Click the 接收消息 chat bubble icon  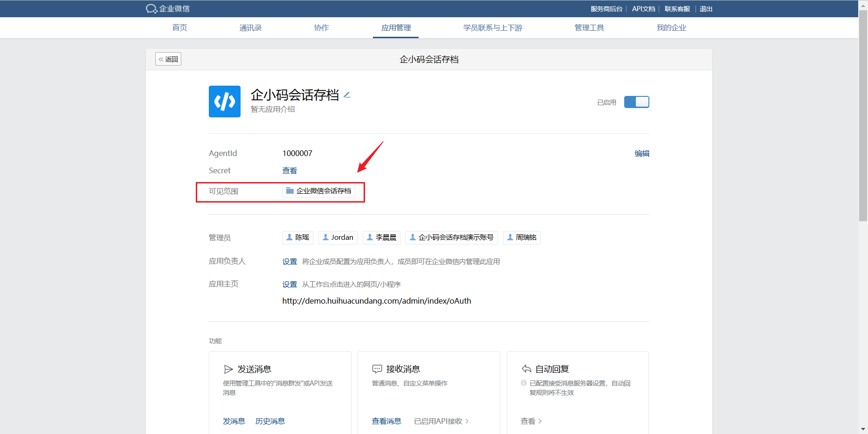click(x=377, y=369)
